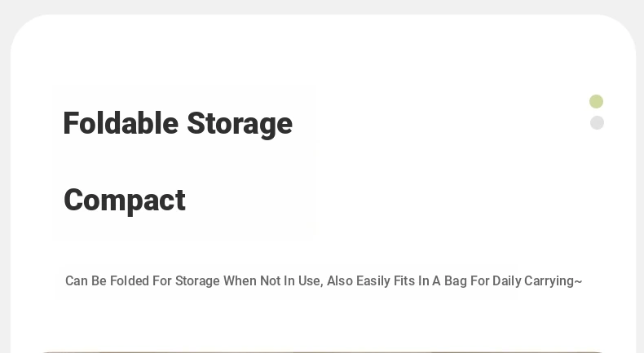
Task: Click the green color swatch dot
Action: 596,102
